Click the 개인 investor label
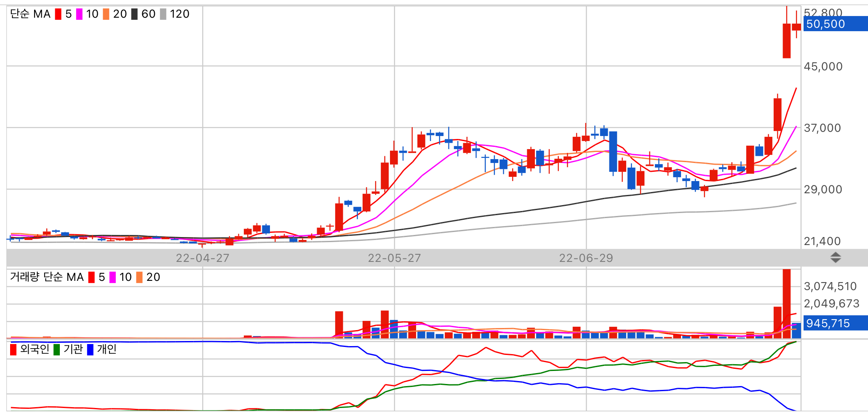Viewport: 868px width, 416px height. (107, 349)
